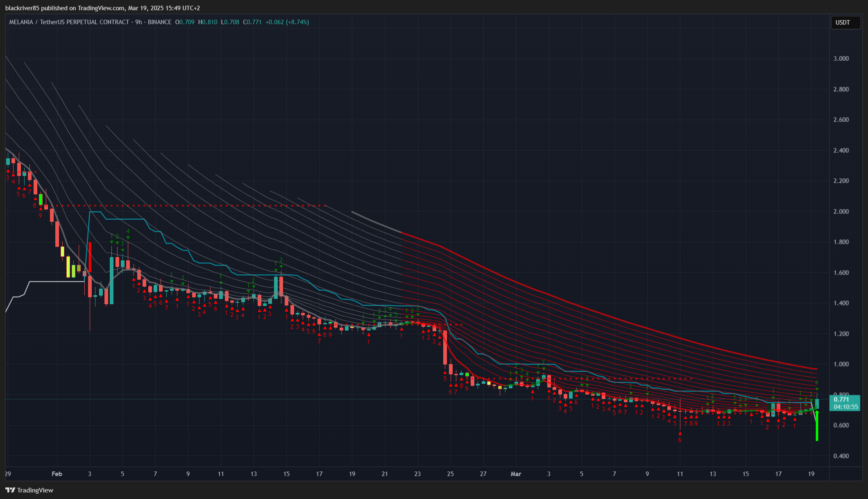The width and height of the screenshot is (868, 499).
Task: Click the bright green up-arrow signal under latest candle
Action: (817, 426)
